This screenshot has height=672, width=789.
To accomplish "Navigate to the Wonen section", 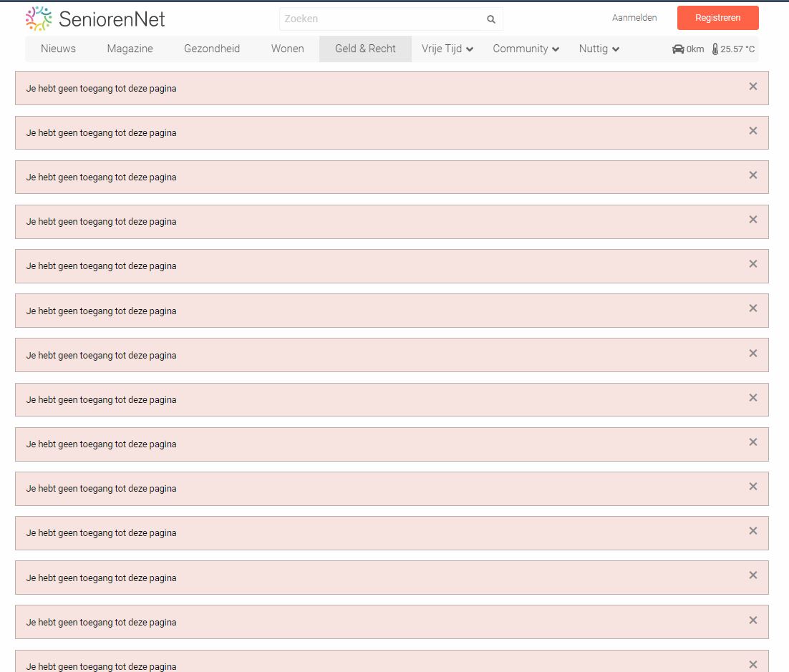I will (x=287, y=49).
